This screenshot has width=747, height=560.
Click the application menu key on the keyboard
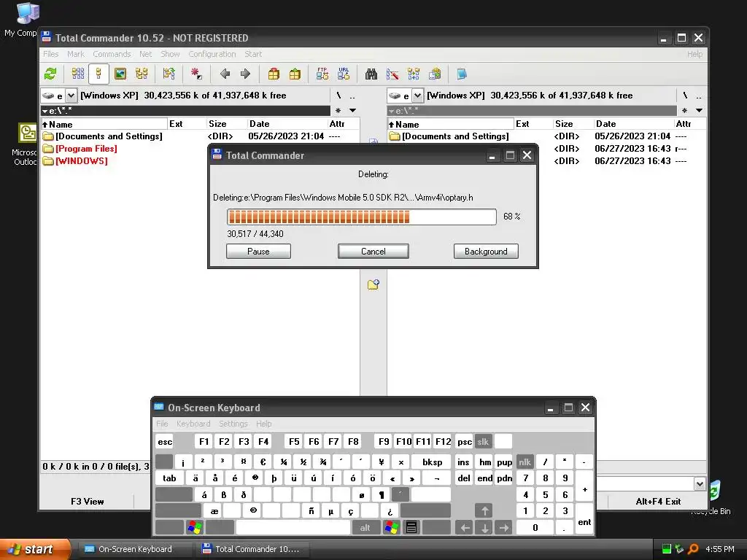(411, 527)
